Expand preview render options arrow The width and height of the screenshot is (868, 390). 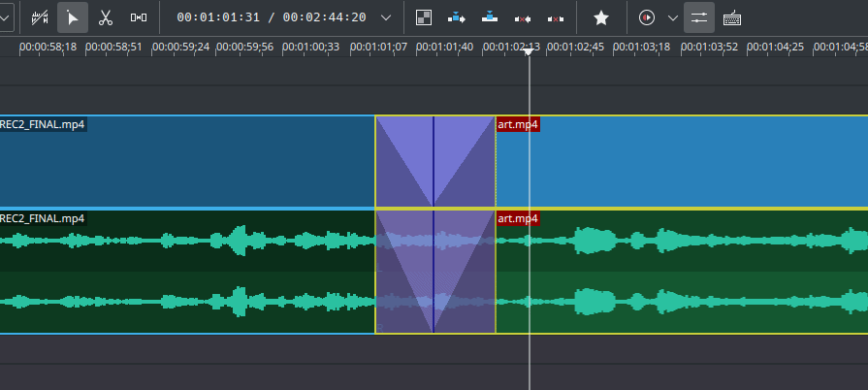coord(672,17)
